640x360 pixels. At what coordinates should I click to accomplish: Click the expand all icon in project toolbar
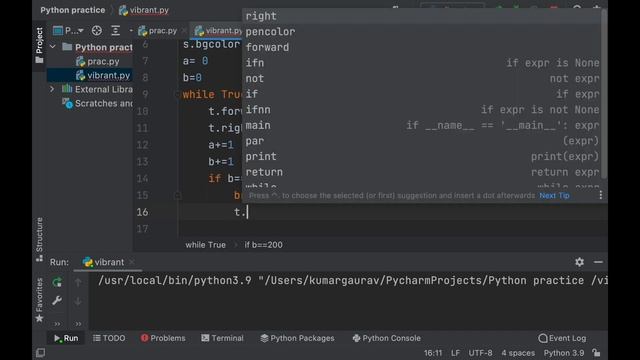116,31
